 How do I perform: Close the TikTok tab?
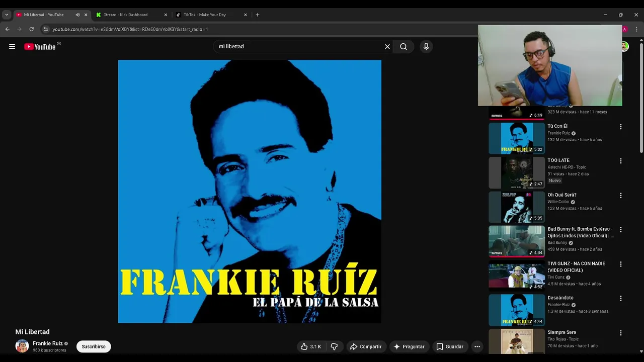pos(246,15)
